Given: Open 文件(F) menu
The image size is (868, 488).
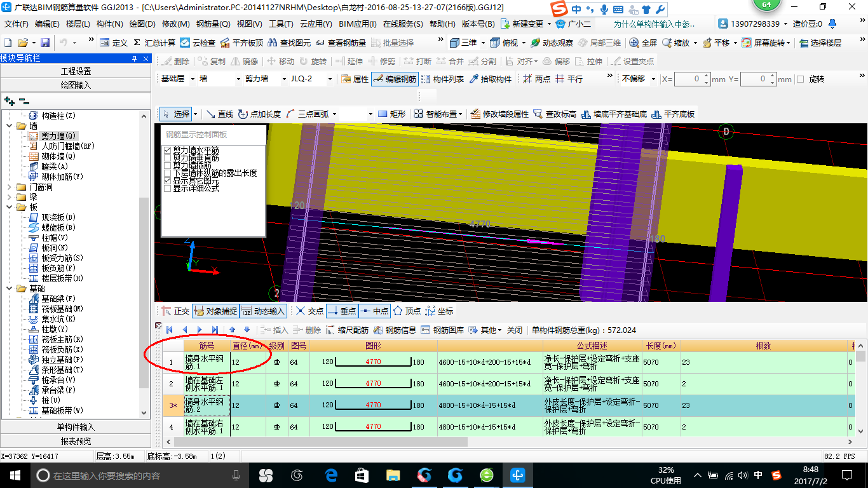Looking at the screenshot, I should click(x=17, y=24).
